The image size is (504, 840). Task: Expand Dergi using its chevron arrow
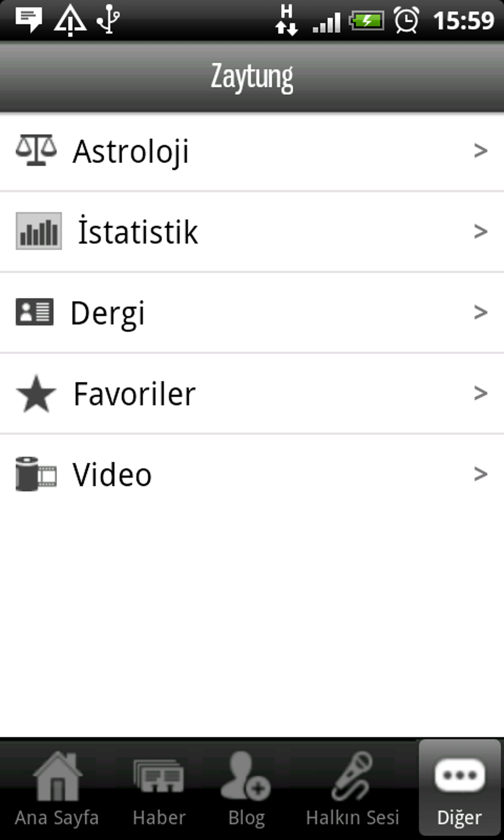pyautogui.click(x=480, y=312)
